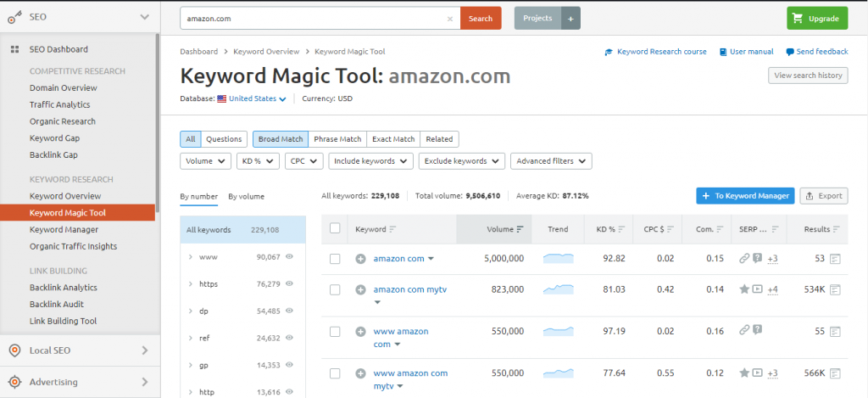Image resolution: width=868 pixels, height=398 pixels.
Task: Switch to the By volume tab
Action: 247,196
